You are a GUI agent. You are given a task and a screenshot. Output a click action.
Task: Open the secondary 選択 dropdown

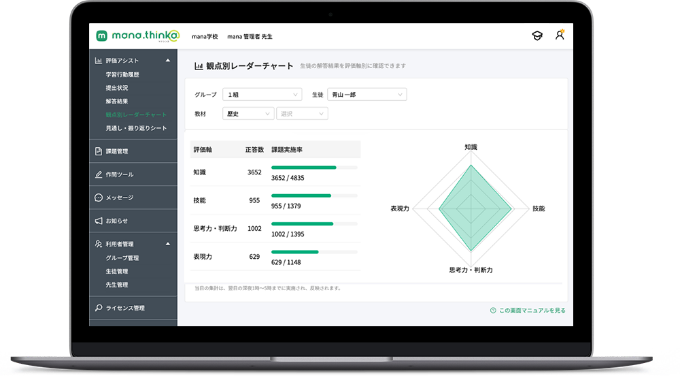click(302, 114)
